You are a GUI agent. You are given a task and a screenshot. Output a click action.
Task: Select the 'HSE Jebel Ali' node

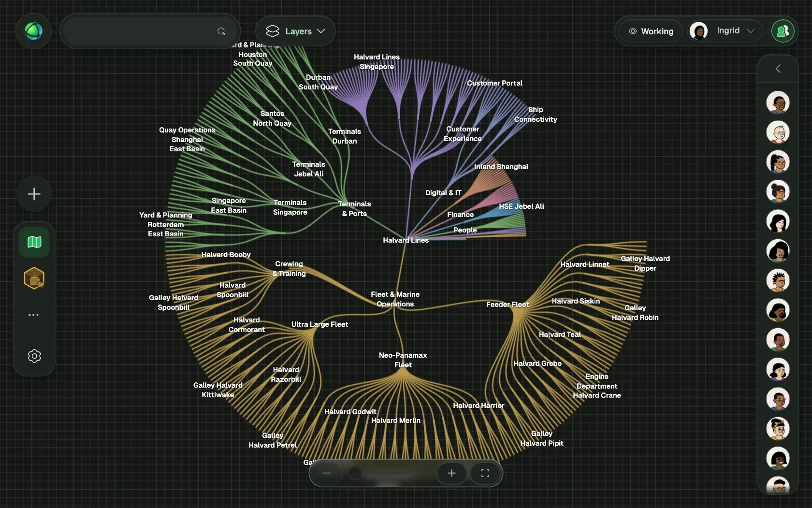coord(521,206)
